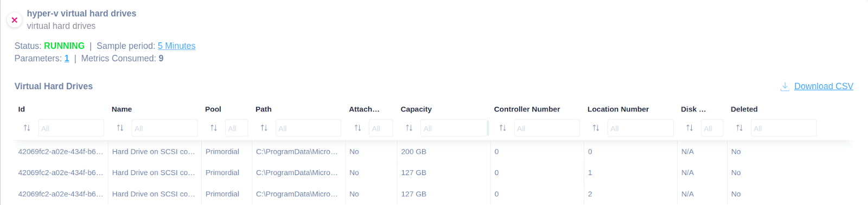Screen dimensions: 868x205
Task: Sort table by Capacity column
Action: [409, 128]
